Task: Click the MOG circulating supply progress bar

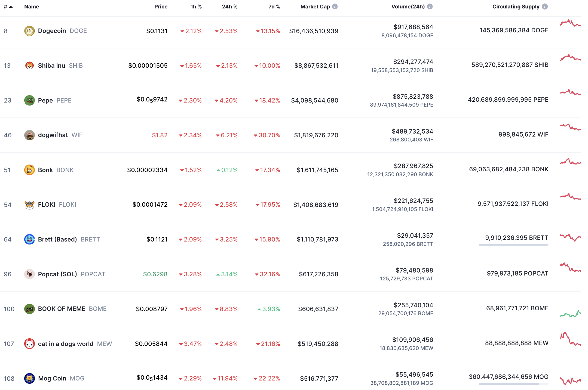Action: point(513,384)
